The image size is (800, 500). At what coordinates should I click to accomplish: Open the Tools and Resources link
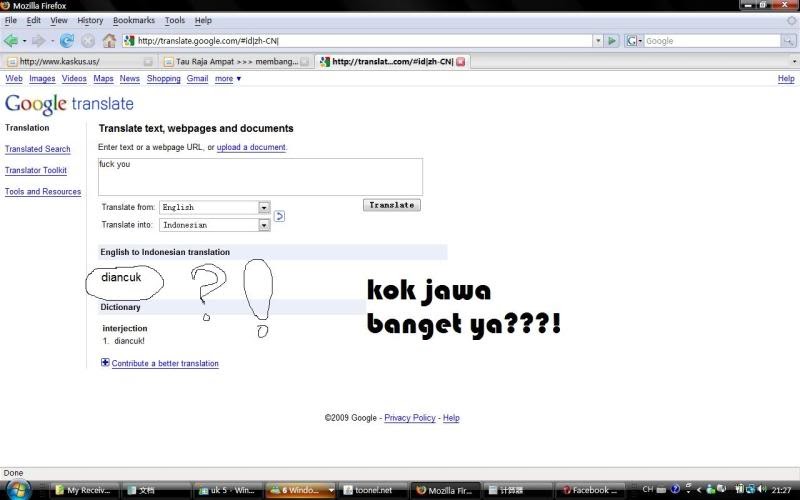(x=43, y=192)
